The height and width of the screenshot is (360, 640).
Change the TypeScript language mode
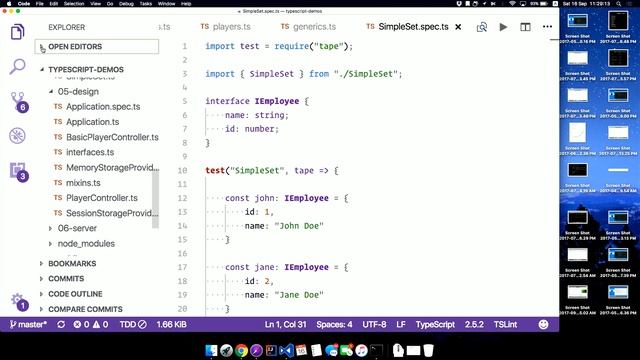[x=435, y=324]
